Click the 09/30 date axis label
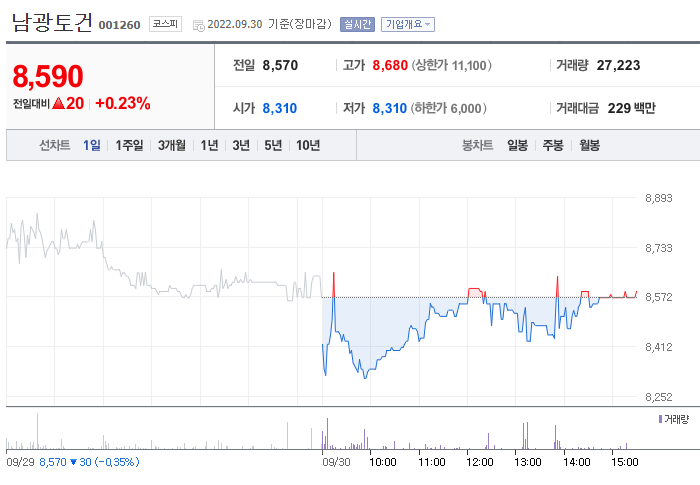This screenshot has height=485, width=700. click(336, 462)
